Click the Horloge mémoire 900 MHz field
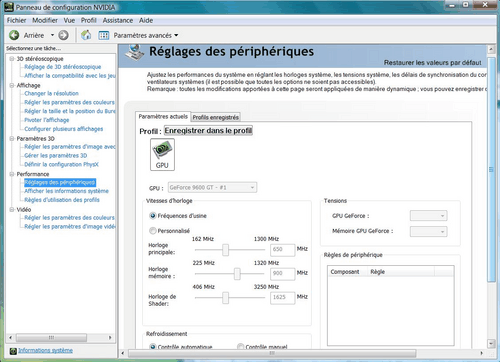Screen dimensions: 500x362 coord(282,274)
